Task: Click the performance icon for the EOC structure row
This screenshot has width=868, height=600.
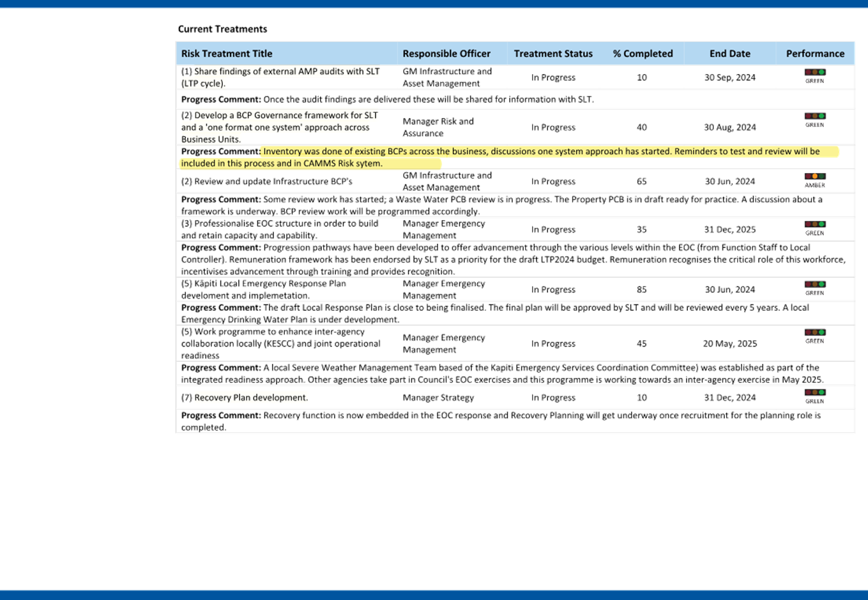Action: (x=814, y=229)
